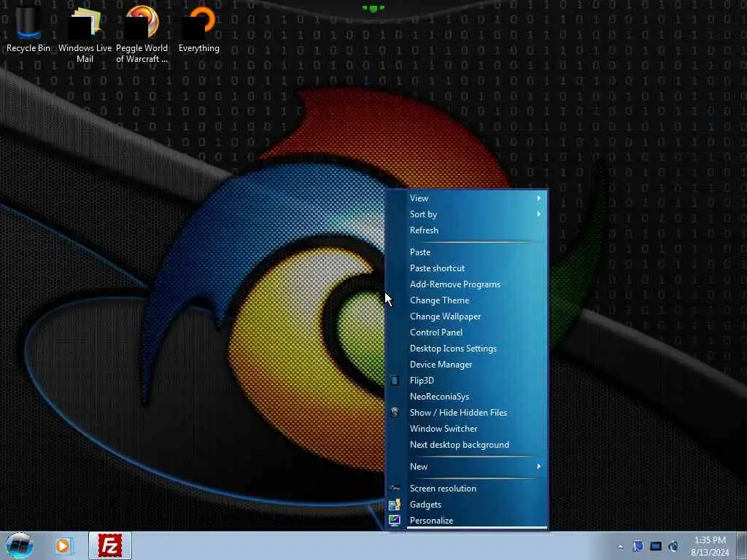Open the Windows Start orb

(20, 545)
